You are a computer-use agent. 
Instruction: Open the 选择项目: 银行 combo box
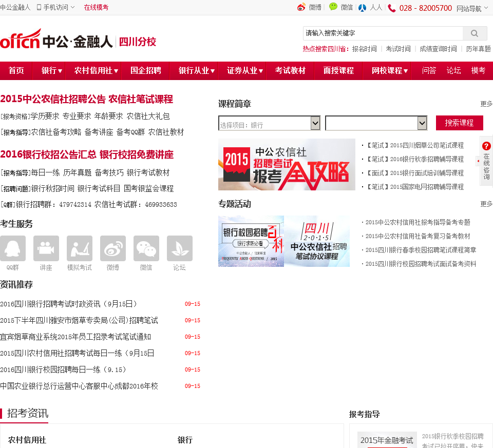[269, 123]
